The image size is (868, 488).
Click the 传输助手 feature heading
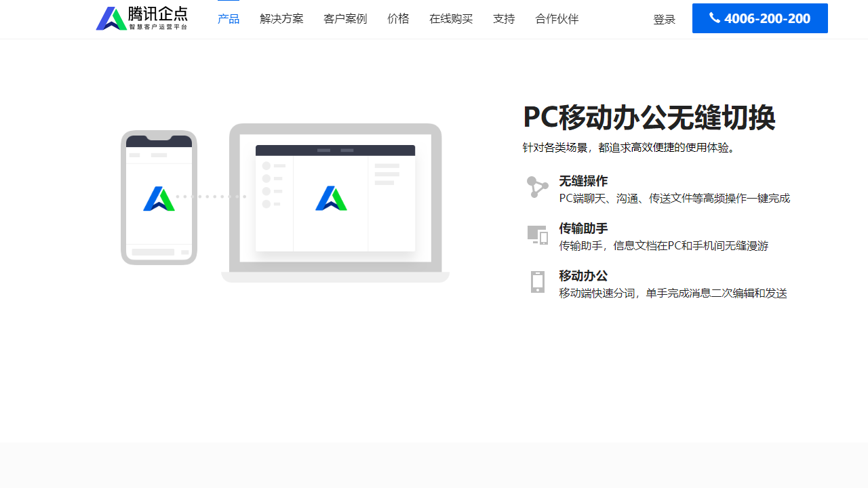pyautogui.click(x=583, y=228)
